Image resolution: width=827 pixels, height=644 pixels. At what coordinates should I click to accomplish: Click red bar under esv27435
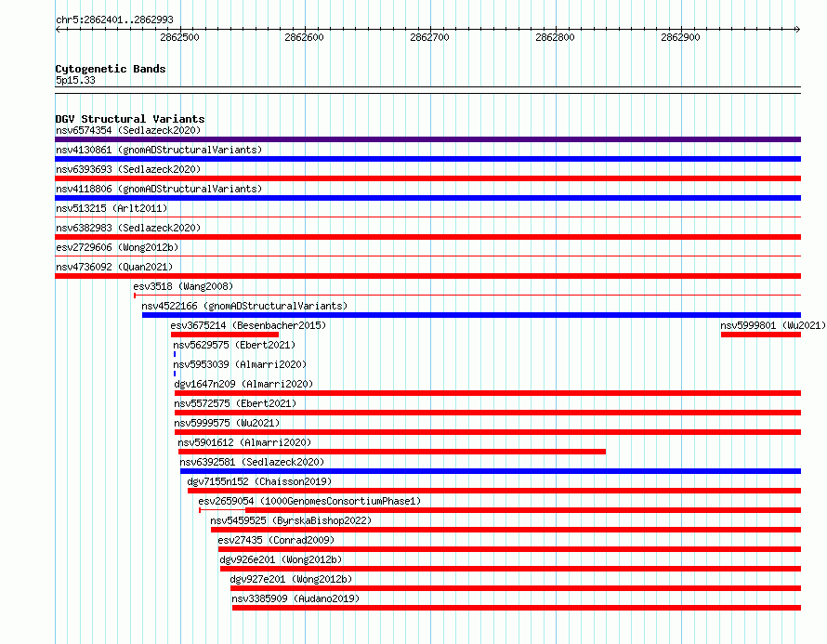(x=509, y=549)
